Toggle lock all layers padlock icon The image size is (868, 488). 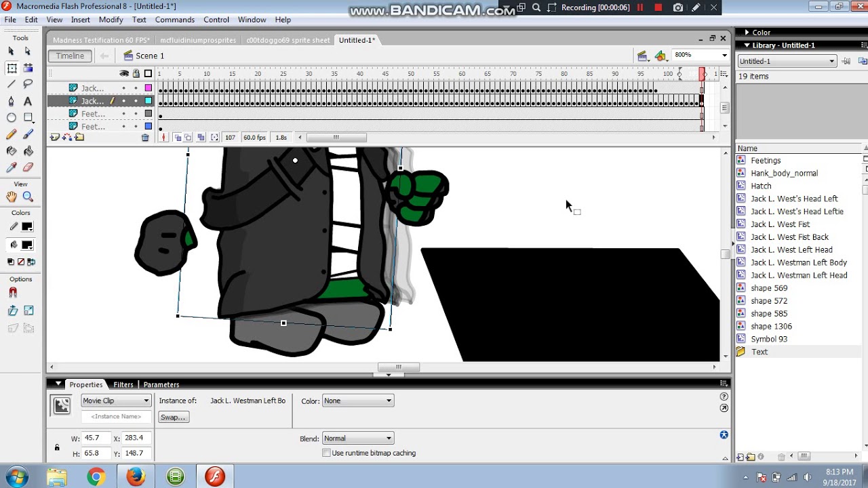point(136,73)
